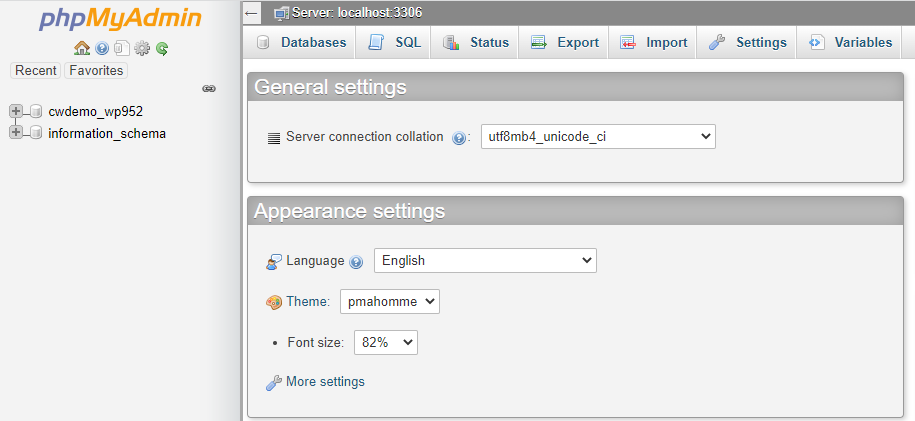915x421 pixels.
Task: Click the Home icon in the sidebar
Action: coord(82,48)
